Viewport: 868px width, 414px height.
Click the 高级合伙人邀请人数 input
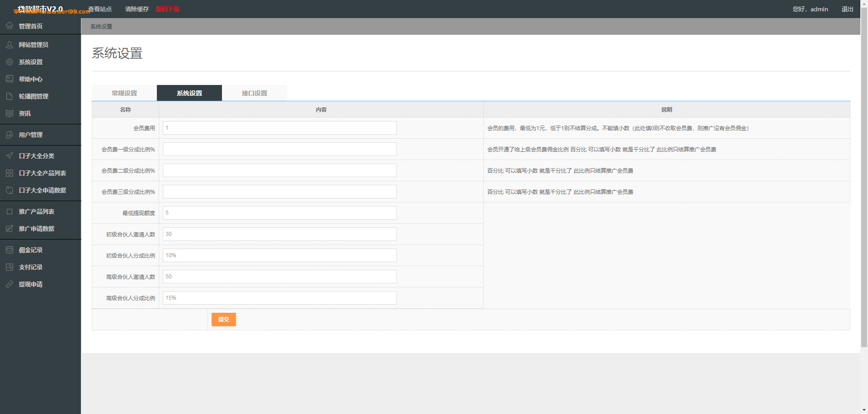click(280, 277)
